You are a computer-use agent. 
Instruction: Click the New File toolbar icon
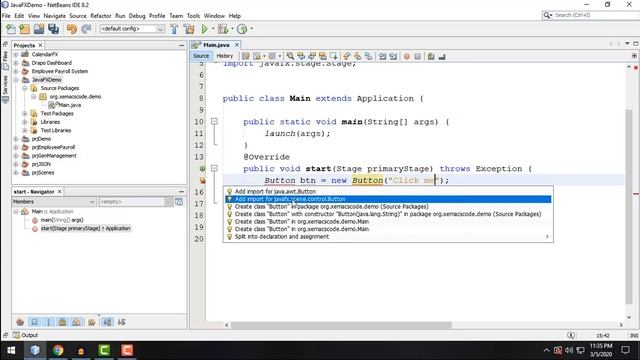(x=11, y=29)
